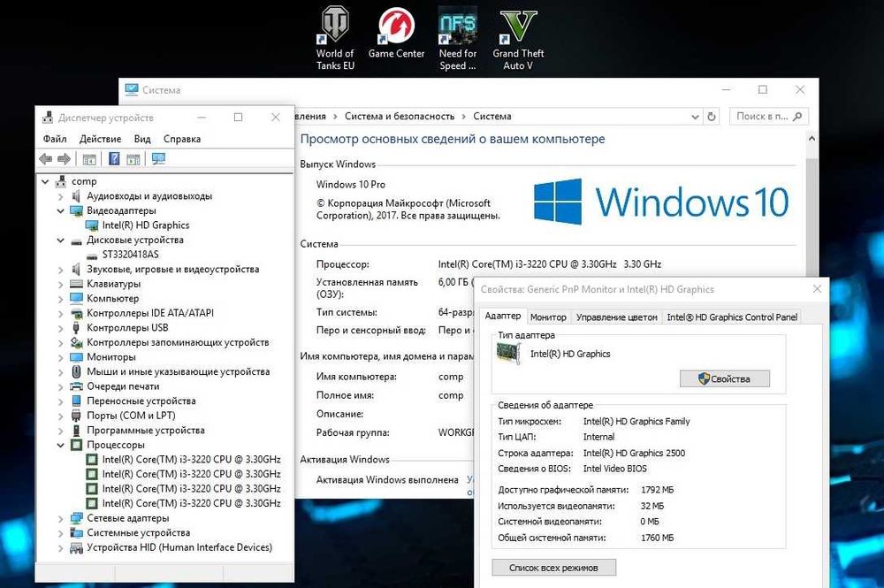Click the Порты (COM и LPT) icon
The width and height of the screenshot is (884, 588).
pos(76,416)
